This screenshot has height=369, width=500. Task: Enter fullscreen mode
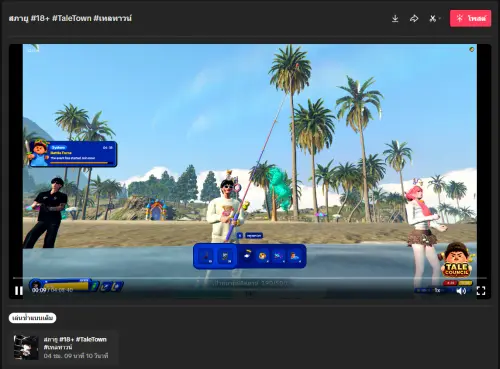pyautogui.click(x=481, y=291)
